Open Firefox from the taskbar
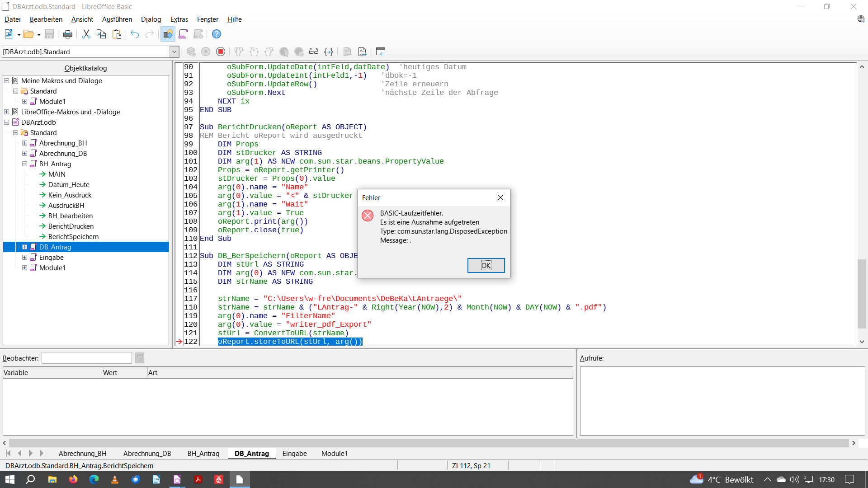Screen dimensions: 868x488 [x=73, y=479]
